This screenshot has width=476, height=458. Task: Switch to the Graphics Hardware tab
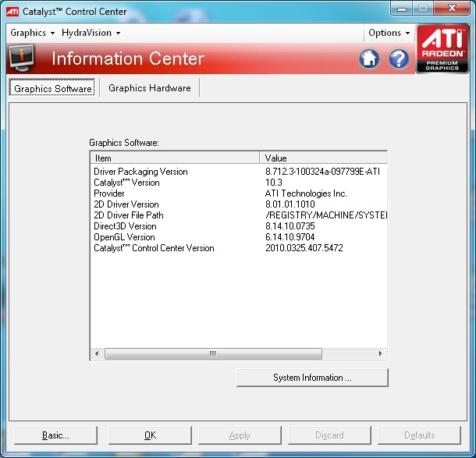150,88
